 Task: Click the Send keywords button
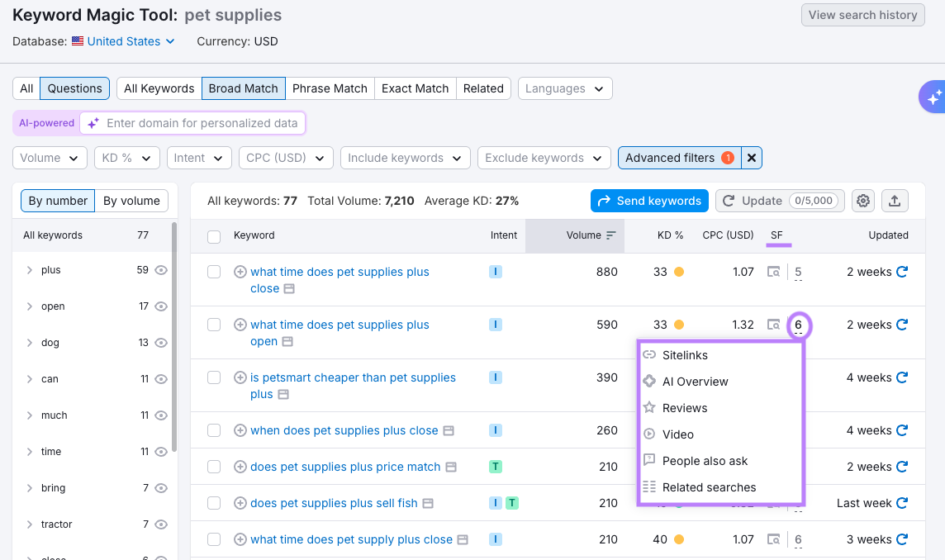pos(649,201)
